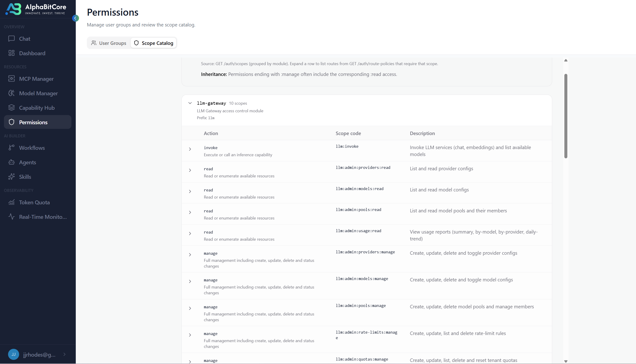Viewport: 636px width, 364px height.
Task: Click the Chat icon in sidebar
Action: click(12, 39)
